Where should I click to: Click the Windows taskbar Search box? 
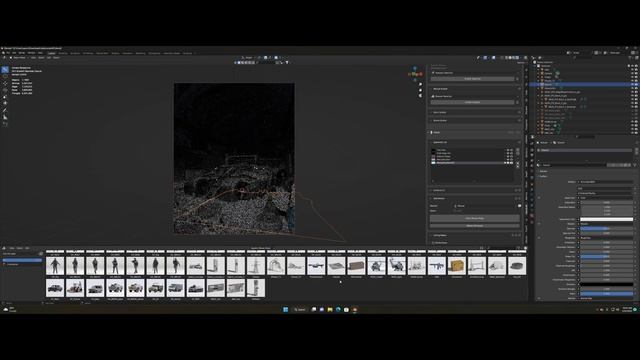point(300,309)
